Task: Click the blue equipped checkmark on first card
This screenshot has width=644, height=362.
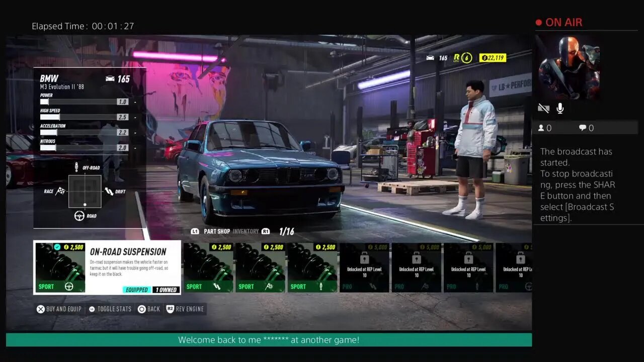Action: pyautogui.click(x=57, y=247)
